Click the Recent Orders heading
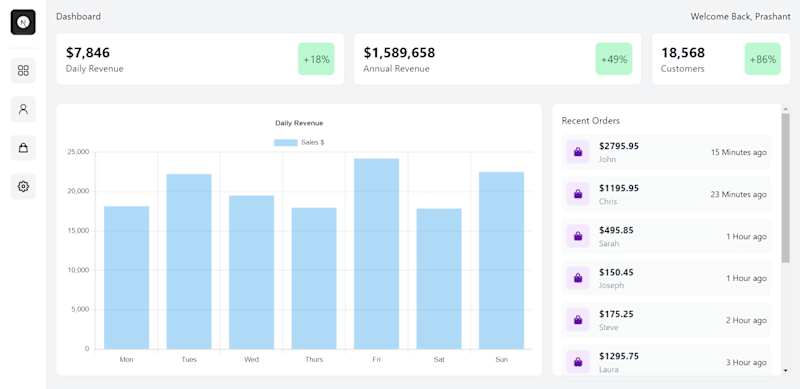This screenshot has height=389, width=800. click(591, 121)
